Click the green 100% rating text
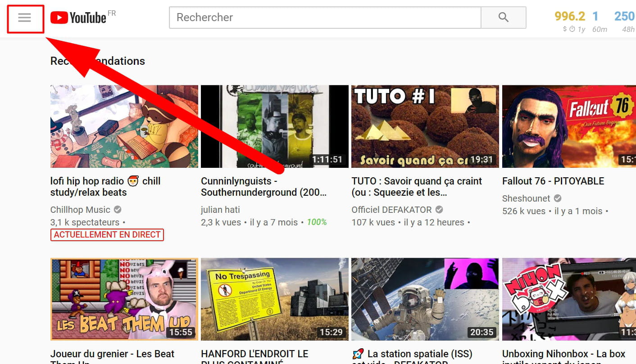 317,222
